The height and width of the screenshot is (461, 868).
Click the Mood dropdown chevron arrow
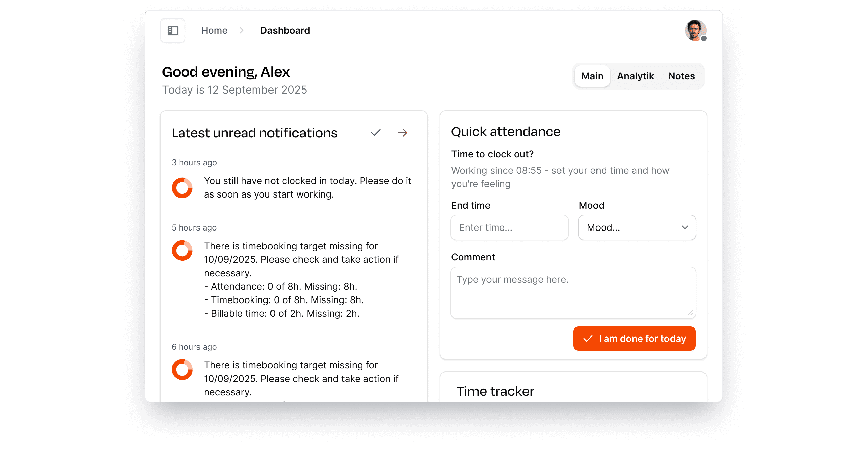(x=685, y=227)
